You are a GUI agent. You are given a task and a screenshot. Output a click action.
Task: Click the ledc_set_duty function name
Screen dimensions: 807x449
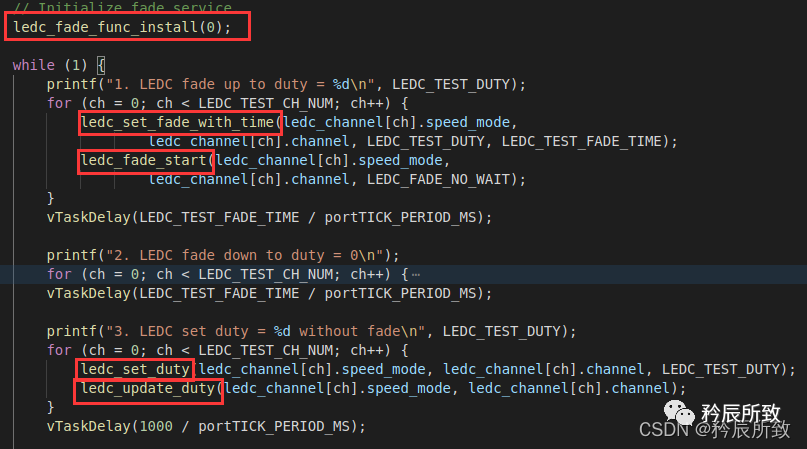pos(135,369)
